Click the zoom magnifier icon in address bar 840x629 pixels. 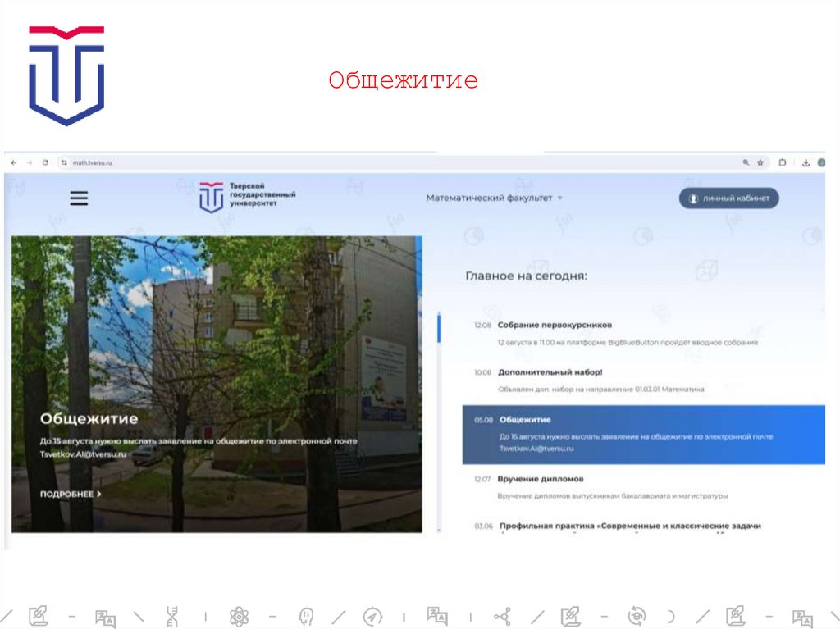(x=746, y=163)
